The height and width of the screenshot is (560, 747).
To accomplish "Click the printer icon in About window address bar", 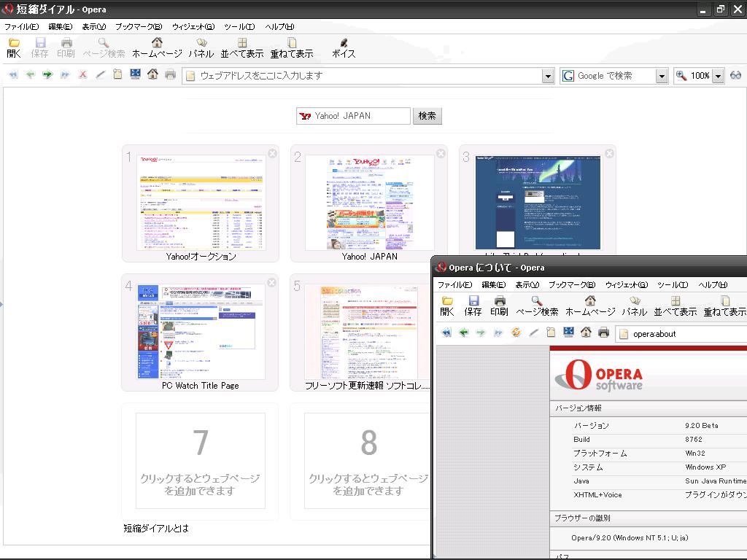I will (603, 332).
